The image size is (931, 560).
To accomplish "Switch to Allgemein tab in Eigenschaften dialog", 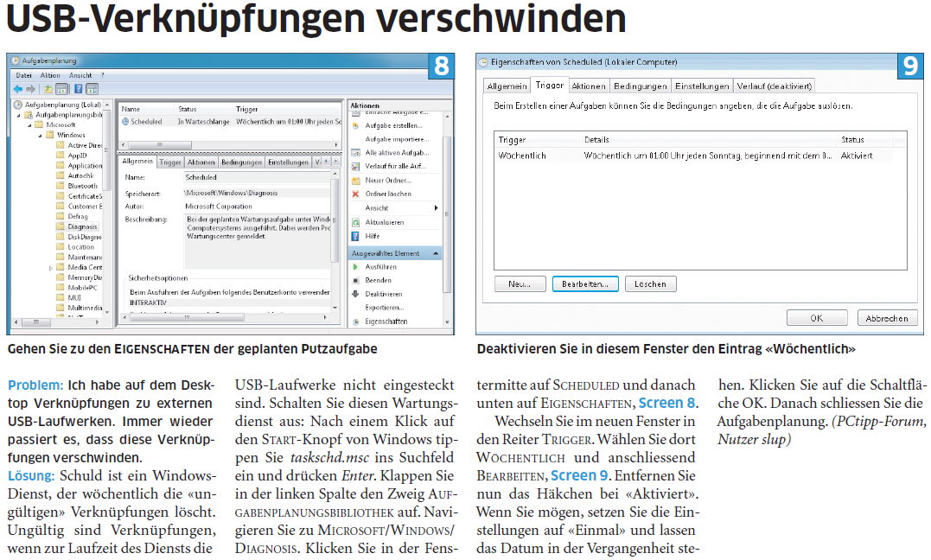I will (507, 86).
